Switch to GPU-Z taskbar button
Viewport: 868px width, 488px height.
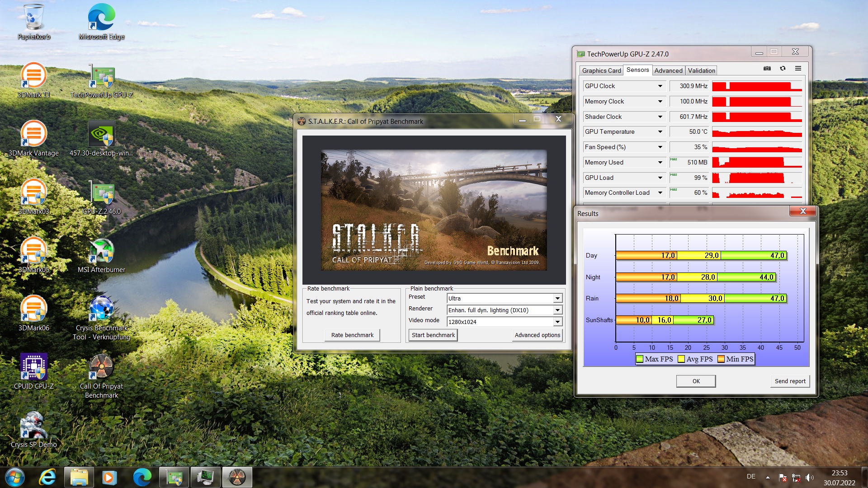coord(174,477)
